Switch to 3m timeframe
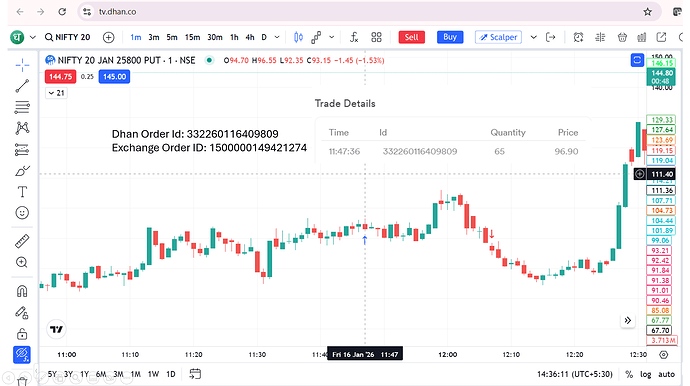The height and width of the screenshot is (386, 690). (154, 37)
